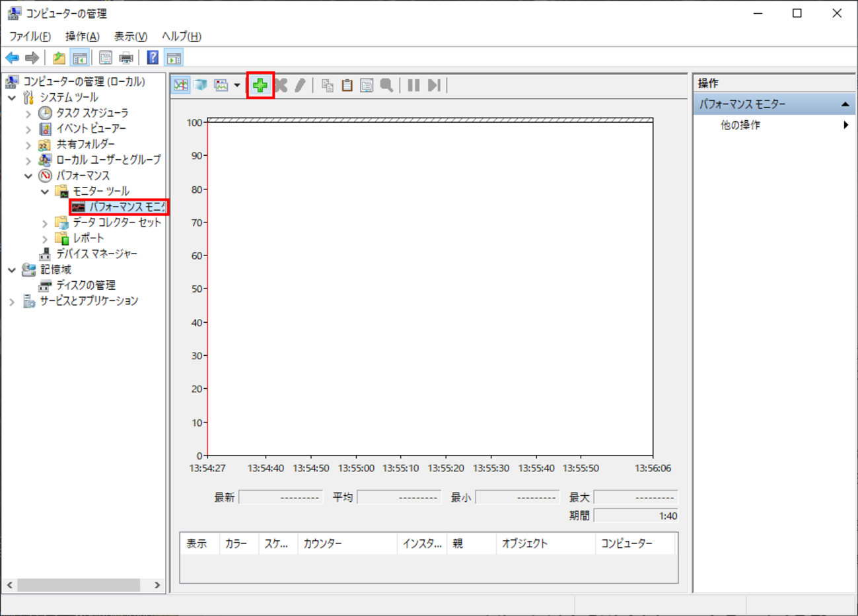Image resolution: width=858 pixels, height=616 pixels.
Task: Open the 操作(A) menu
Action: click(83, 36)
